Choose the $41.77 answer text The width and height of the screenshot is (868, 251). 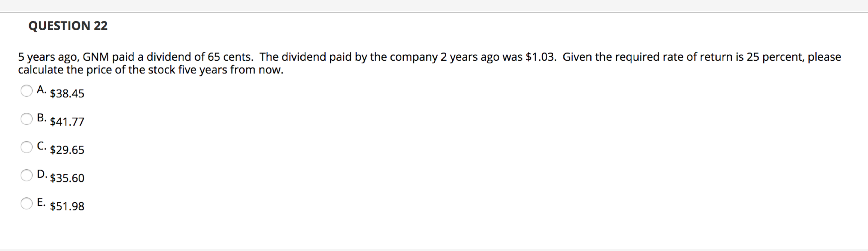67,122
